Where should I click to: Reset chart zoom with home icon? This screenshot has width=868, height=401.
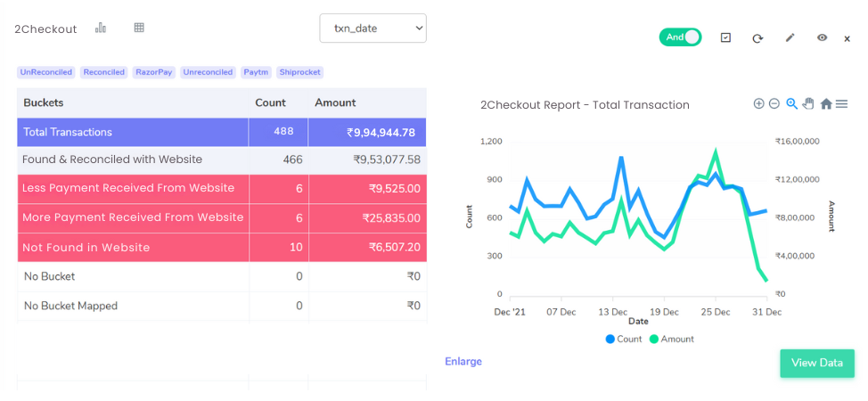pyautogui.click(x=826, y=104)
